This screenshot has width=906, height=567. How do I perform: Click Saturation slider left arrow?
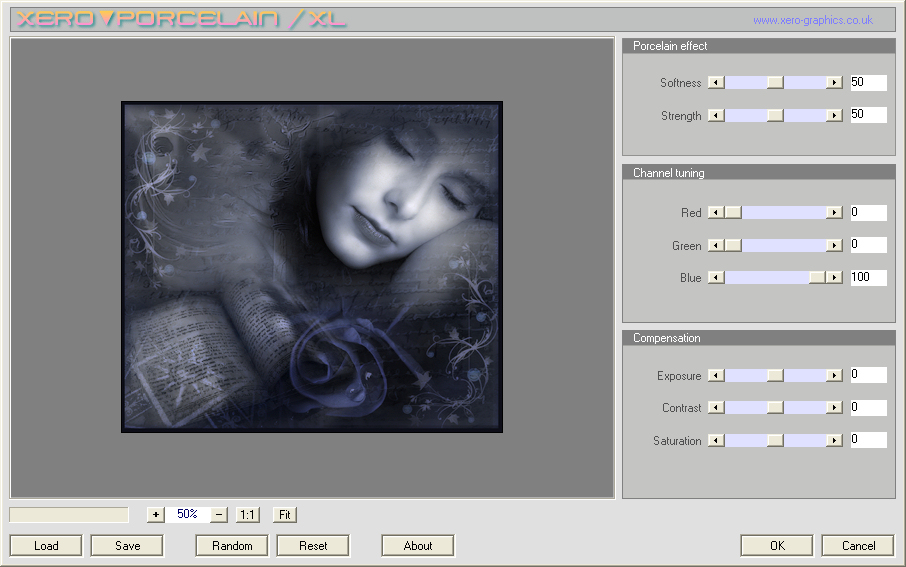pos(716,441)
